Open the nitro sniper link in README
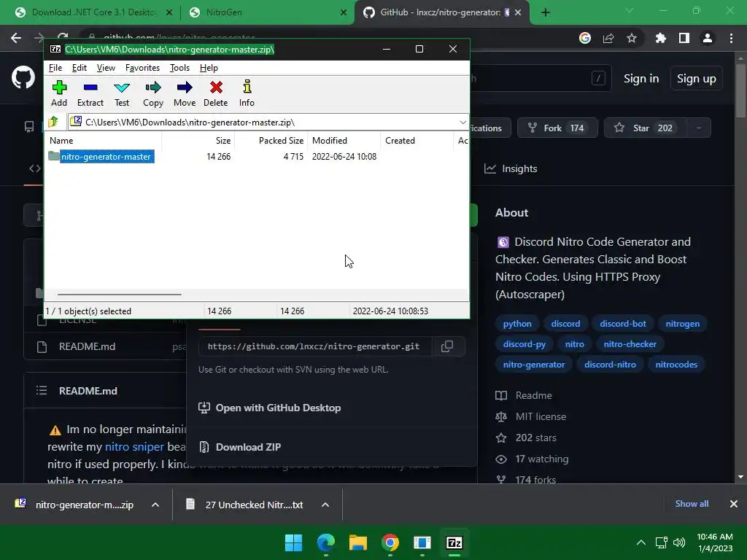The height and width of the screenshot is (560, 747). point(134,447)
